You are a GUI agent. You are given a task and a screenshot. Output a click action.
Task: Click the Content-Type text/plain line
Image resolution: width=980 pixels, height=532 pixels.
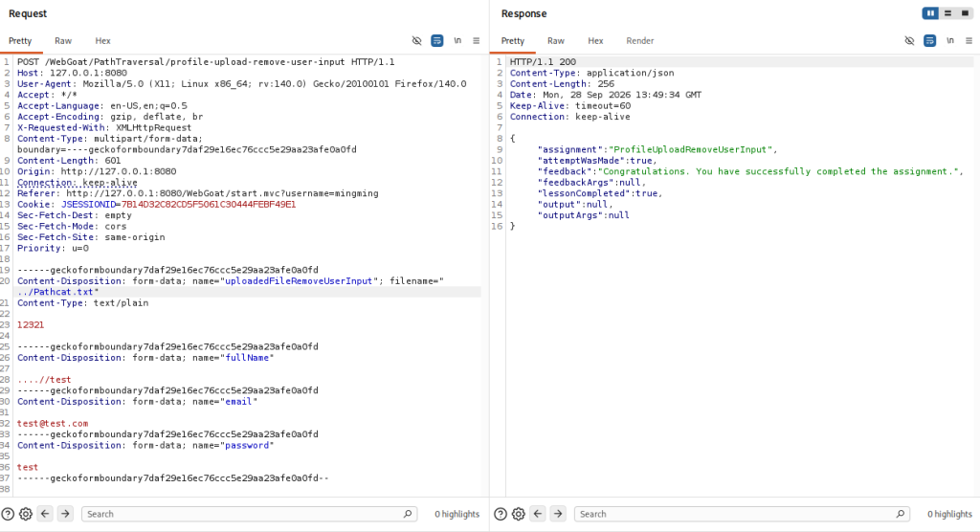click(x=82, y=302)
